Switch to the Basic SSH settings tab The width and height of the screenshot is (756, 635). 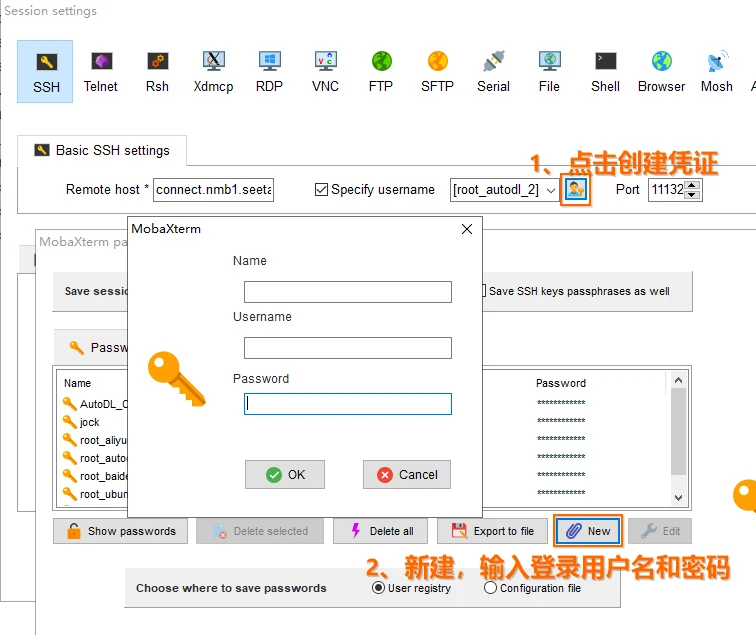pos(102,150)
